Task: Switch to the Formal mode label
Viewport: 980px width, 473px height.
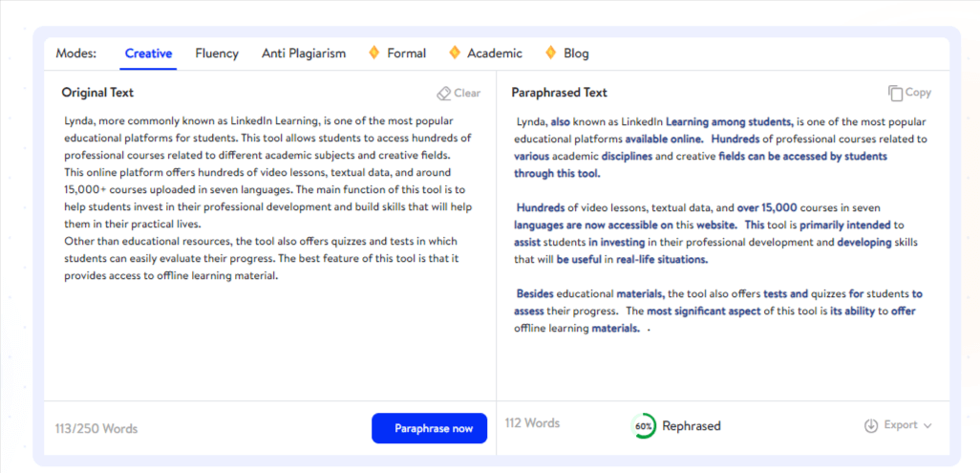Action: [x=407, y=54]
